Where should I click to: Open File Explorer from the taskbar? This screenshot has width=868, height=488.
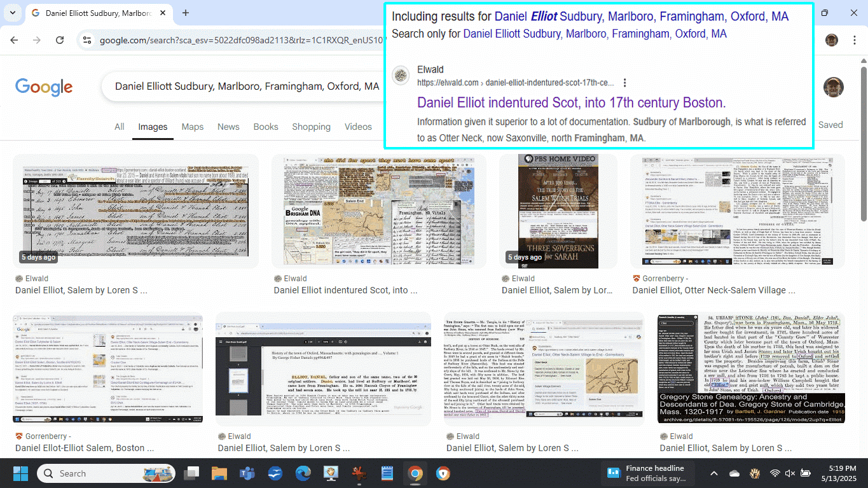[x=219, y=473]
